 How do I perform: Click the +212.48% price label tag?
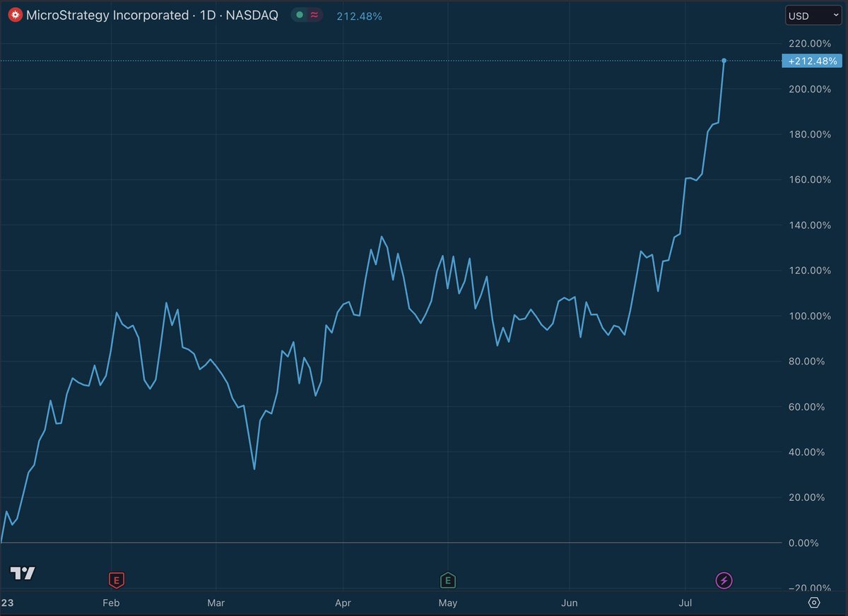(x=811, y=61)
